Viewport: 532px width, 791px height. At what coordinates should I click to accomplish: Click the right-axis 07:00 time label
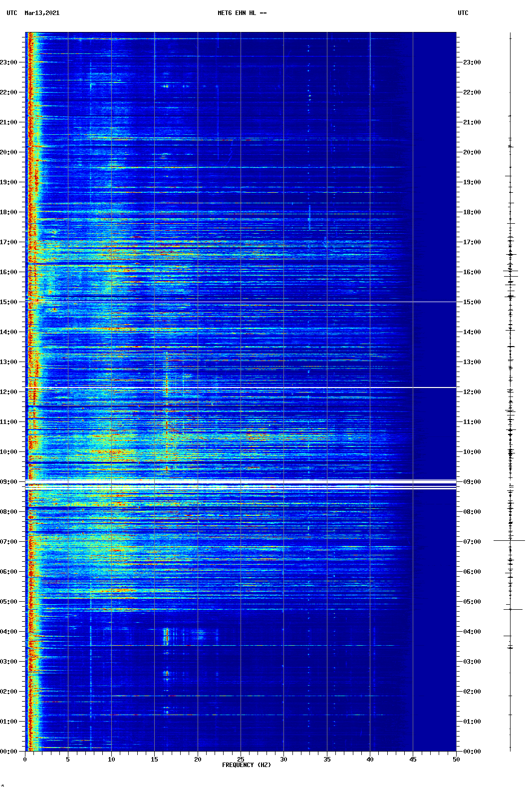pos(472,542)
